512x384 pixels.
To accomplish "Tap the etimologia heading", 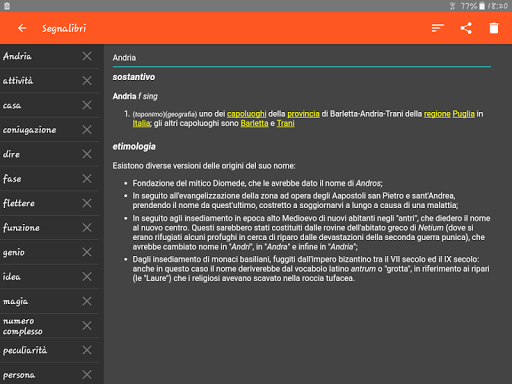I will coord(134,147).
